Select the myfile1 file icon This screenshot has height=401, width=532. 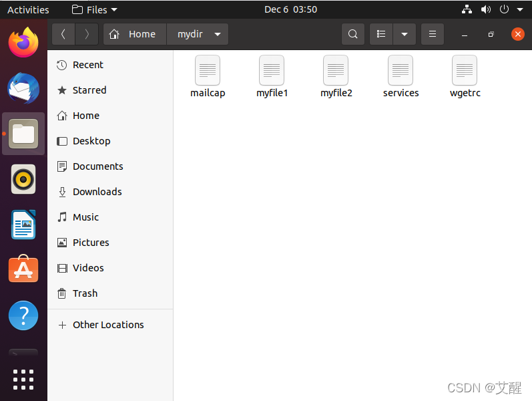tap(272, 70)
